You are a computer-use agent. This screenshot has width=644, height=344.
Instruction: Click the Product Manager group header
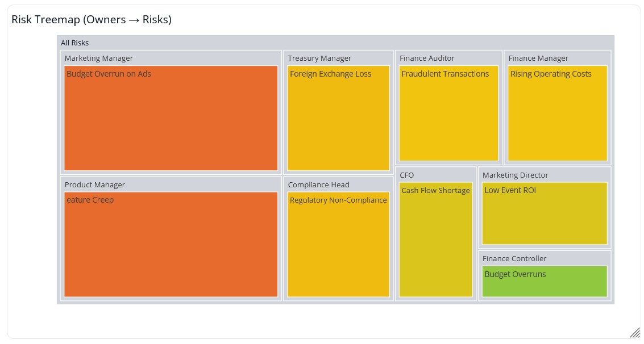point(95,184)
